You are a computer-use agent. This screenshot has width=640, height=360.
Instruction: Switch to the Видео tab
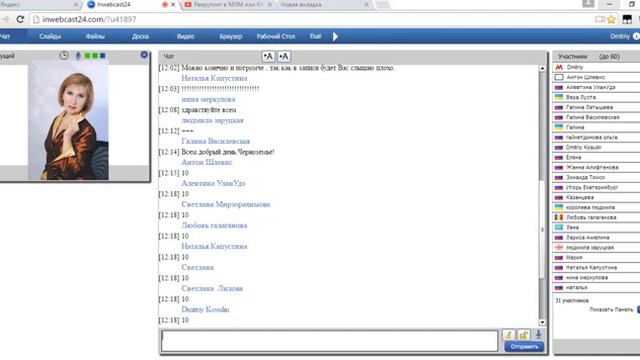click(x=185, y=36)
